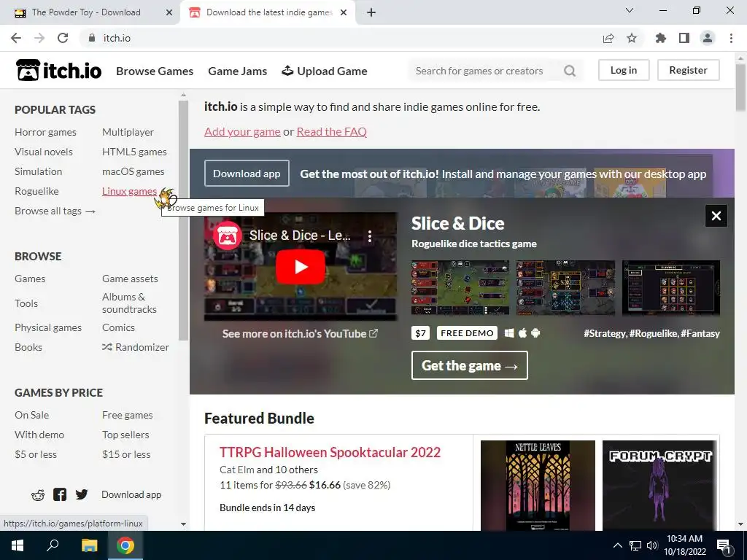Screen dimensions: 747x560
Task: Open the Twitter social icon
Action: click(82, 494)
